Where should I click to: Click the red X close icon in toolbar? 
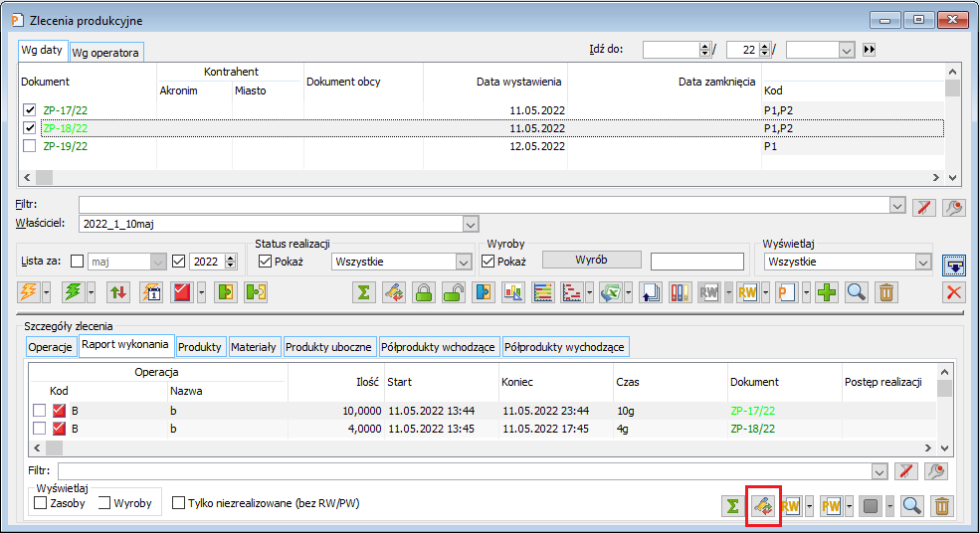(954, 292)
